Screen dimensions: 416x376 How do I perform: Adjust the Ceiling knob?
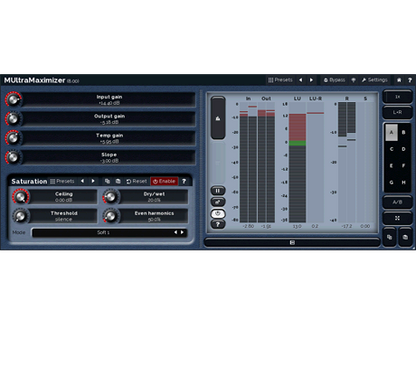pyautogui.click(x=21, y=197)
